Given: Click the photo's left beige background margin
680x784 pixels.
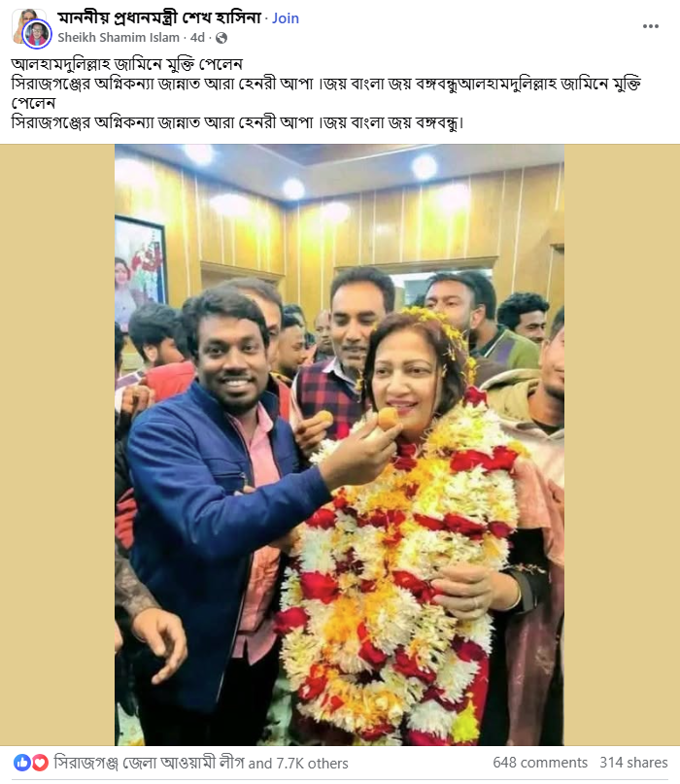Looking at the screenshot, I should pyautogui.click(x=57, y=445).
